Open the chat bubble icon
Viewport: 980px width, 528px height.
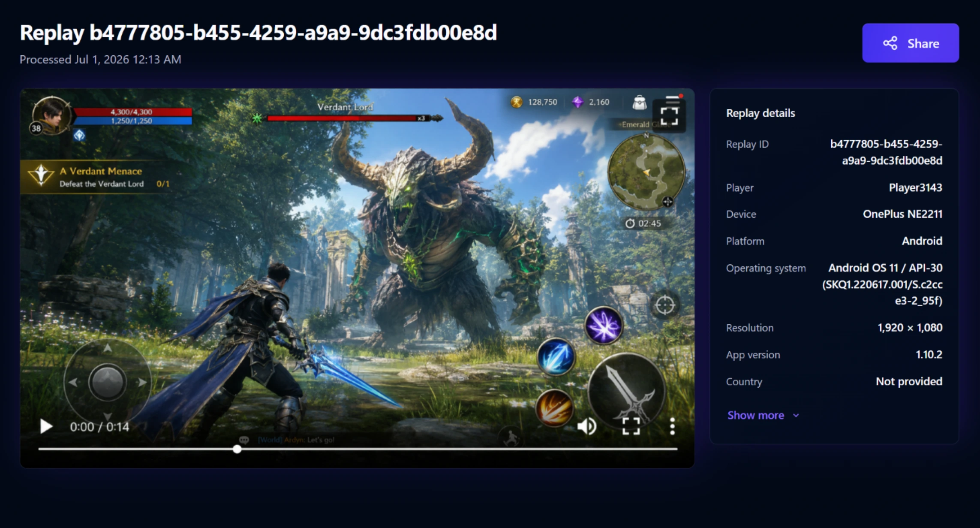(244, 440)
